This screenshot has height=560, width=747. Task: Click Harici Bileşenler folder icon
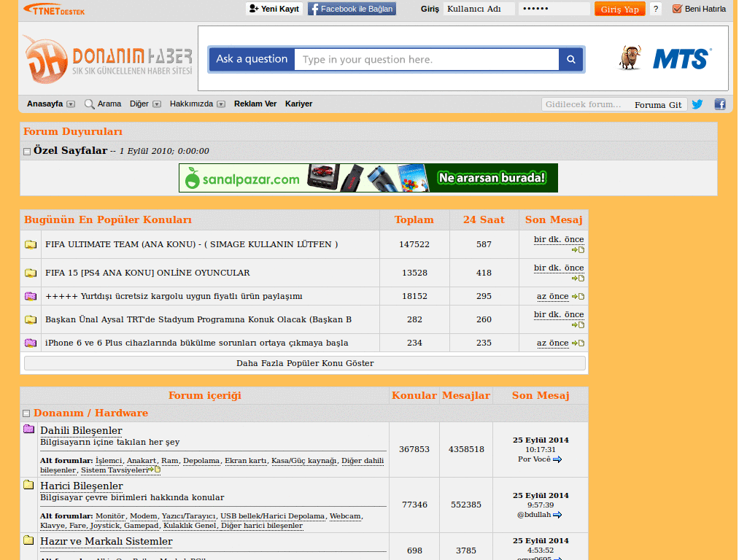(x=28, y=485)
